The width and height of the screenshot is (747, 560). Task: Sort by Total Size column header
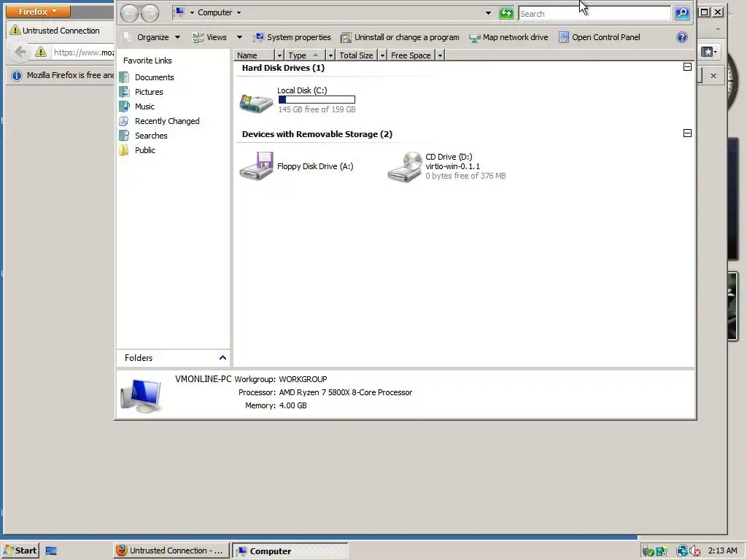click(x=356, y=55)
